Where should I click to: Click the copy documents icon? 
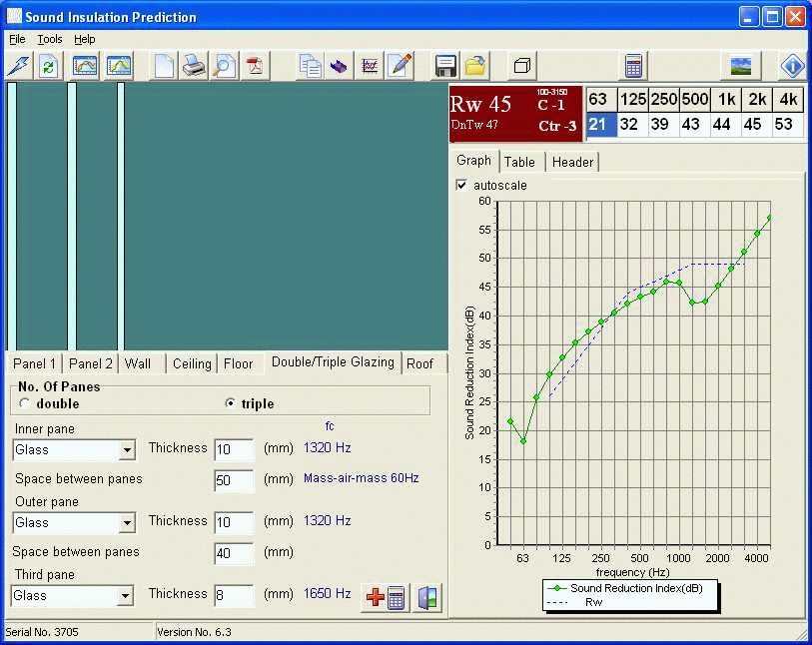310,66
